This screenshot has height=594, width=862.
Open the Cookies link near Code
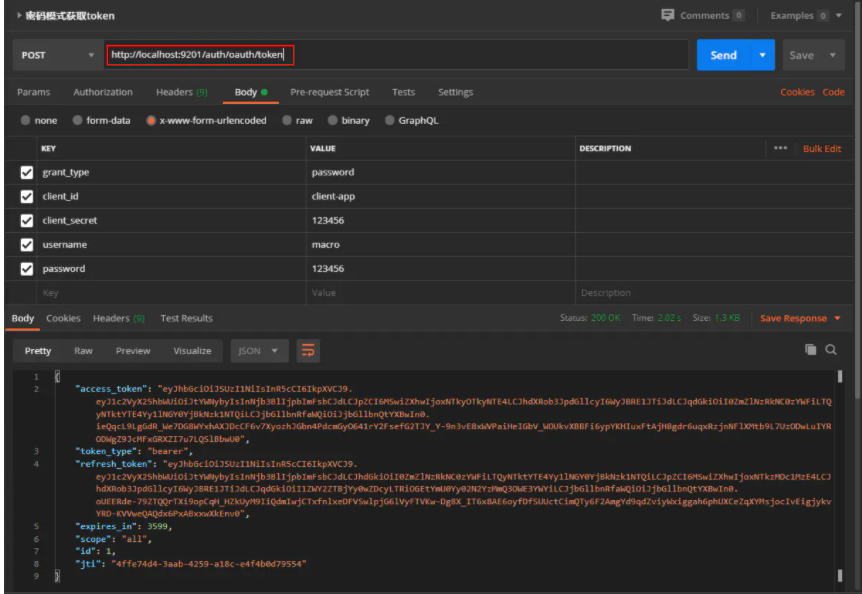coord(797,92)
